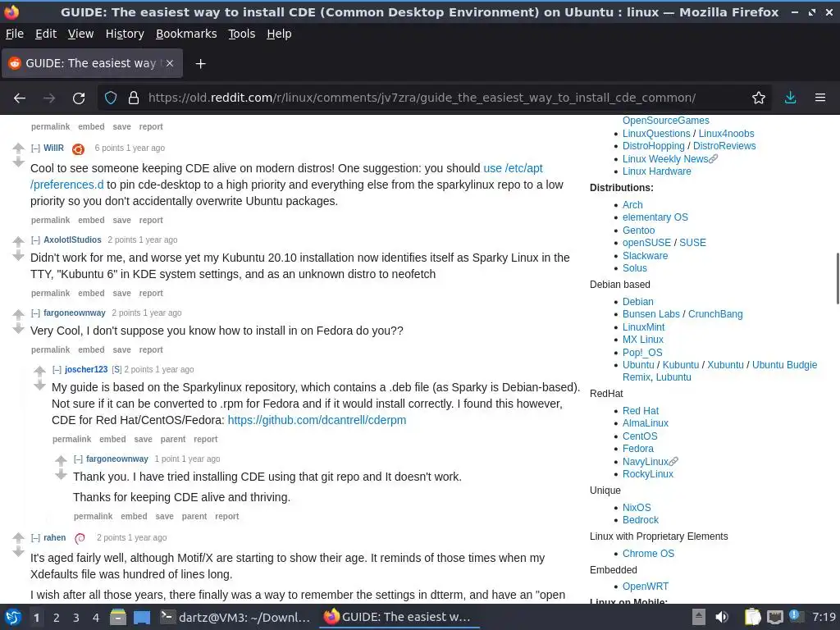Switch to virtual desktop 2

(57, 618)
